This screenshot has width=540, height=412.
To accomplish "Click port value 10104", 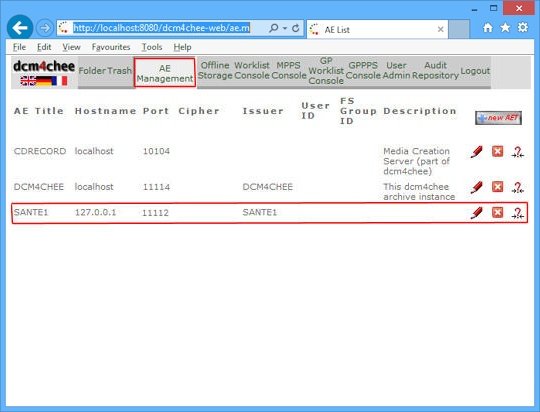I will click(x=156, y=151).
